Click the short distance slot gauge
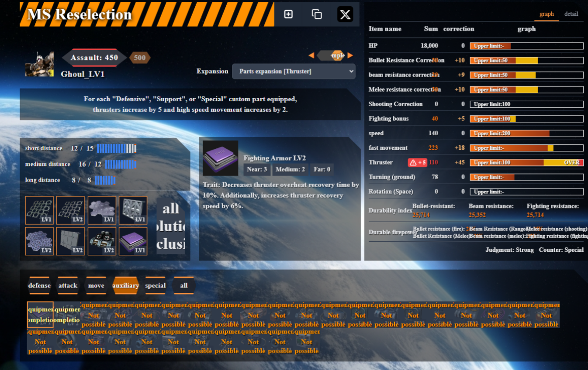 [117, 148]
